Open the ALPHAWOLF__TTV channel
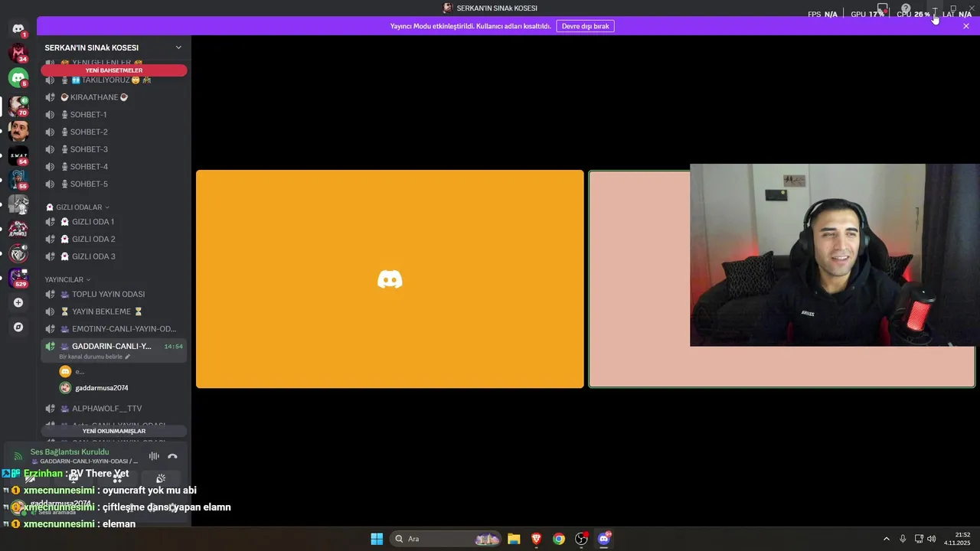This screenshot has height=551, width=980. pyautogui.click(x=113, y=409)
